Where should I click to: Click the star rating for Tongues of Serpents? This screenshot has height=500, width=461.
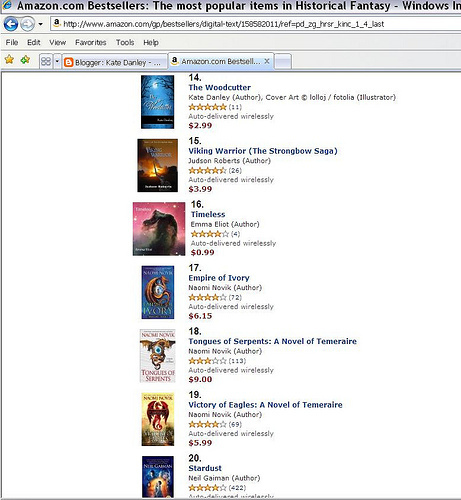tap(207, 361)
